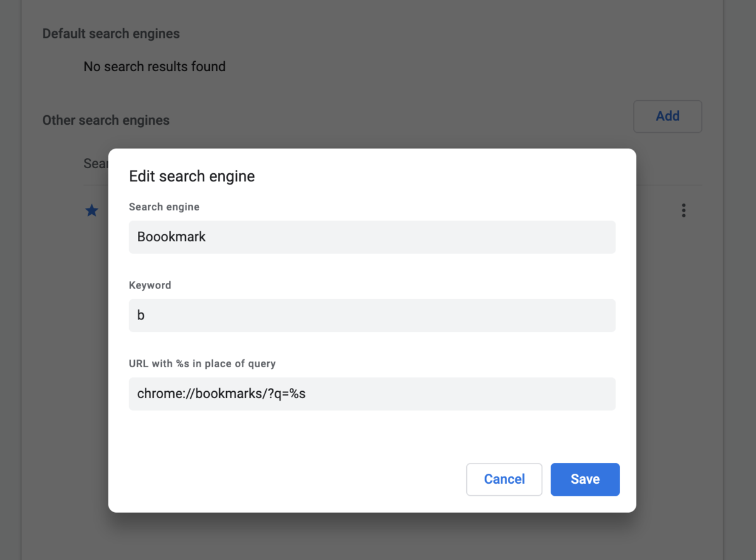This screenshot has height=560, width=756.
Task: Click Add next to Other search engines
Action: click(668, 117)
